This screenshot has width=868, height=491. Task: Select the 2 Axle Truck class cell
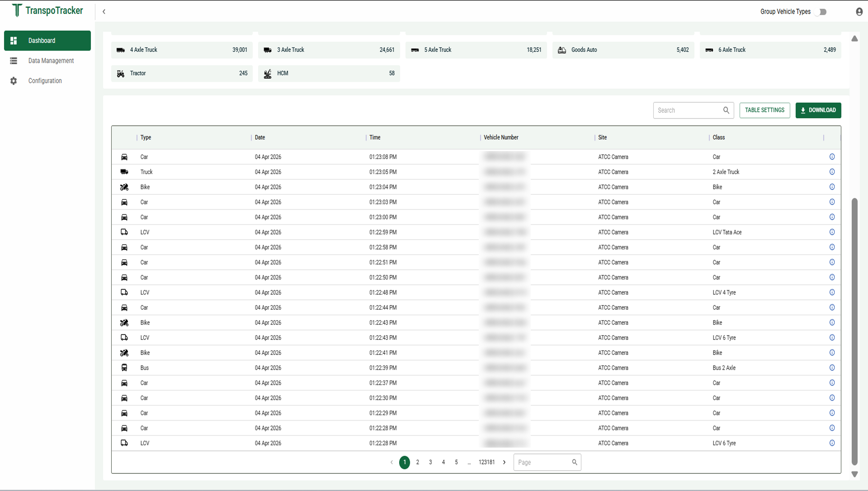(726, 172)
